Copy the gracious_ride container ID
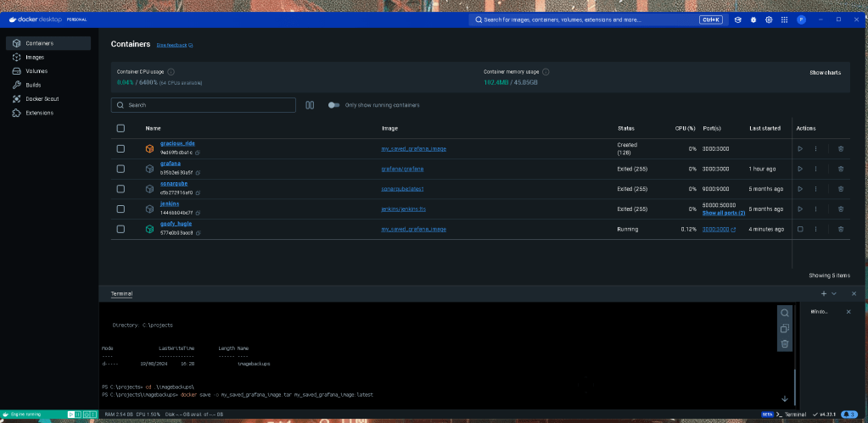The height and width of the screenshot is (423, 868). point(198,153)
